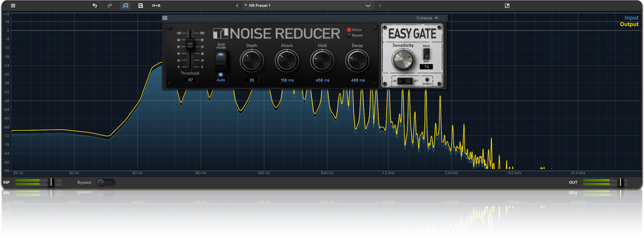Click the Attack value 158 ms
This screenshot has width=644, height=238.
click(287, 80)
